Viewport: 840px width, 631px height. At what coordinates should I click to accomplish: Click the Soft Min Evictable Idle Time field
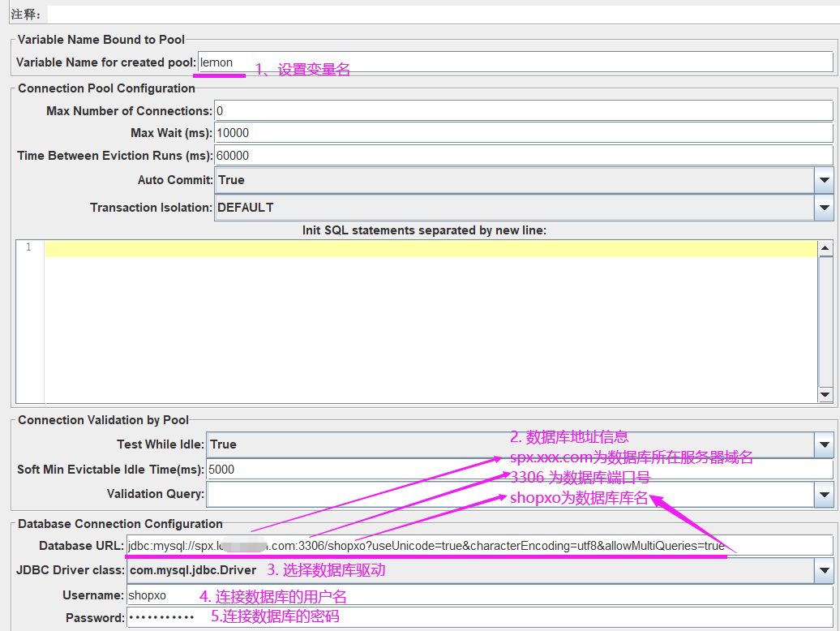click(x=519, y=470)
